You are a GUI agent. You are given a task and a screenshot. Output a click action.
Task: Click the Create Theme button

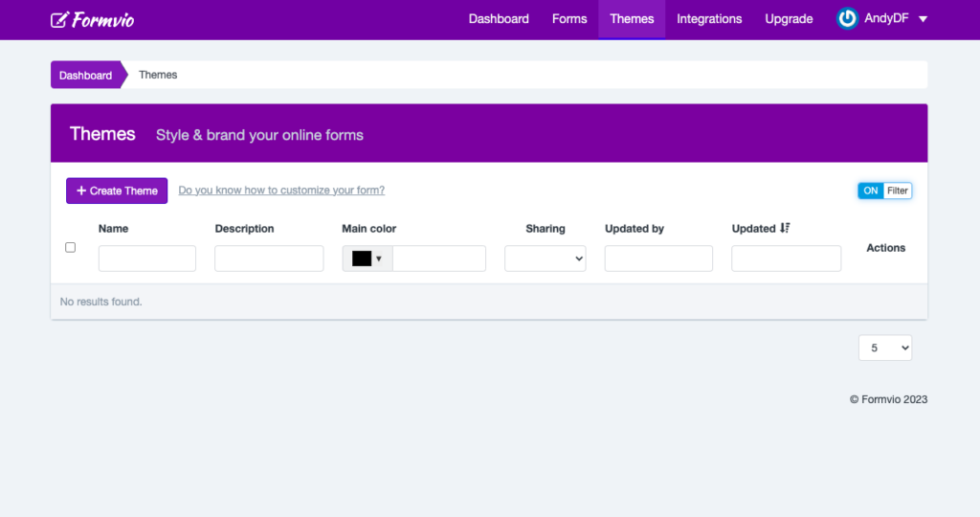(117, 191)
